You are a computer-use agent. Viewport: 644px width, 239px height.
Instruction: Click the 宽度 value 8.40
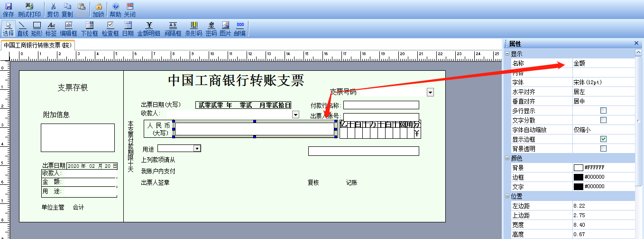(x=603, y=225)
